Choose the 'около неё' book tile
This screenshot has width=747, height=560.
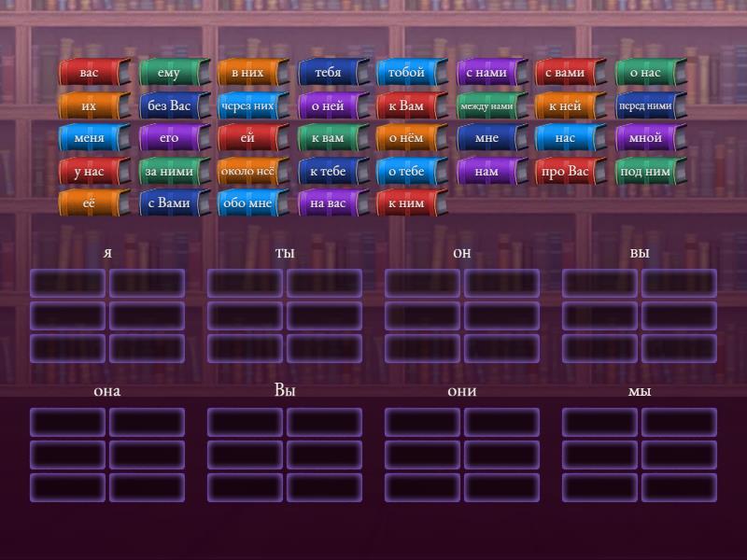(x=248, y=171)
